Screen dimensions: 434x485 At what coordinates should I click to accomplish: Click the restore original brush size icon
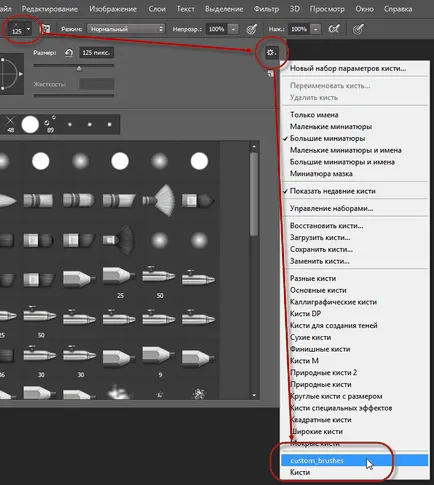point(69,53)
